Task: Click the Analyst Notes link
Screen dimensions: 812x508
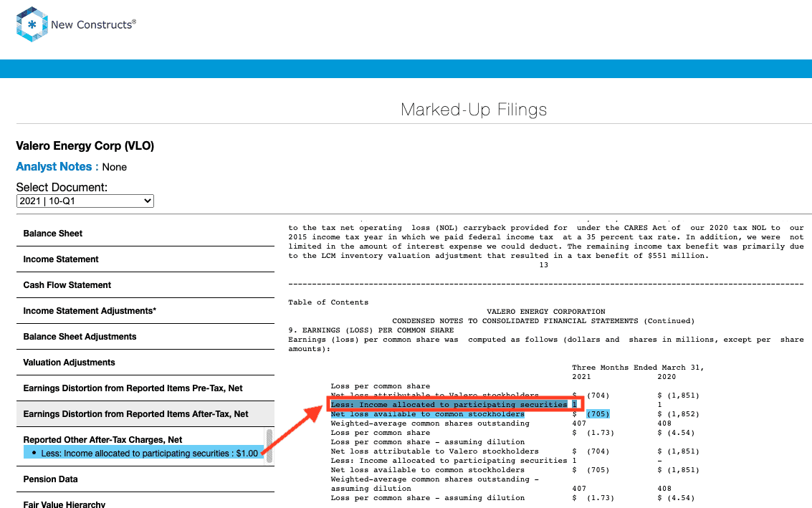Action: tap(57, 167)
